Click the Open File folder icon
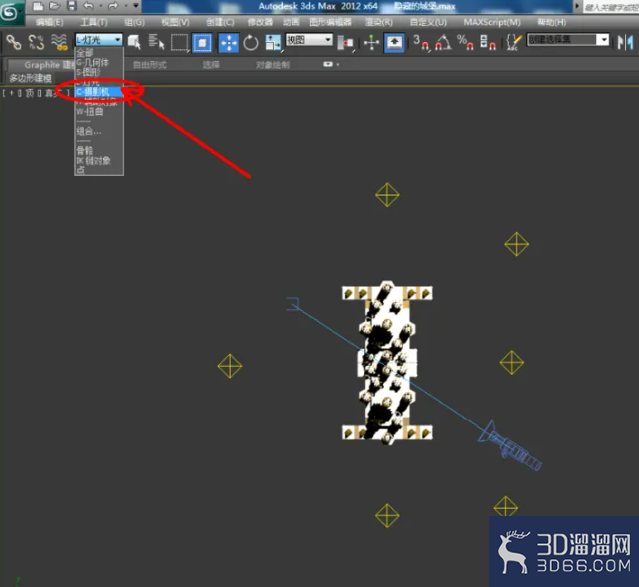Viewport: 639px width, 587px height. (x=55, y=6)
